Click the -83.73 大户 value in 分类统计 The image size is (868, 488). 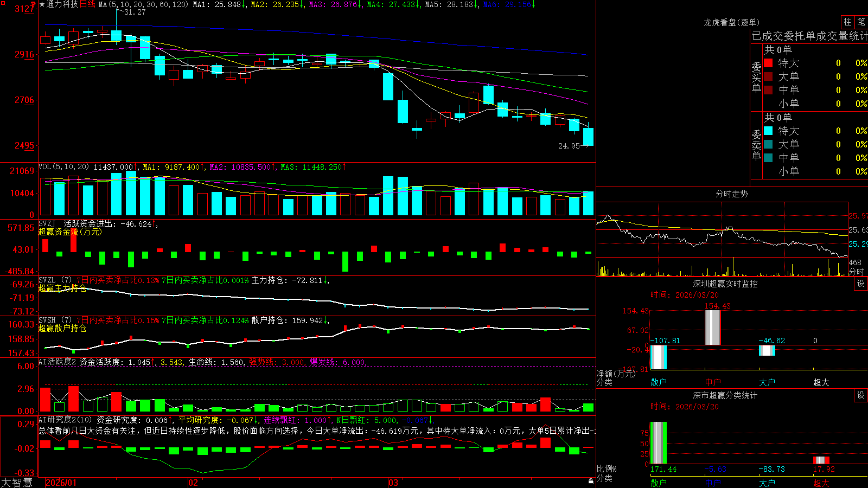click(x=771, y=469)
